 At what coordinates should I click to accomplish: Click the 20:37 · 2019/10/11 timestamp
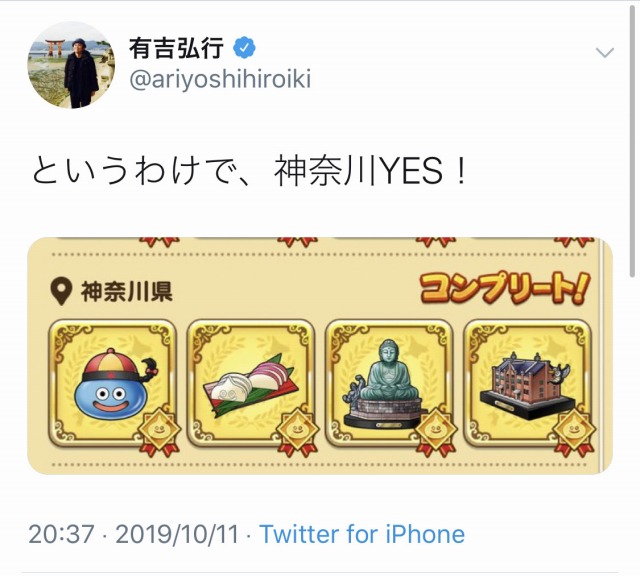[x=133, y=534]
